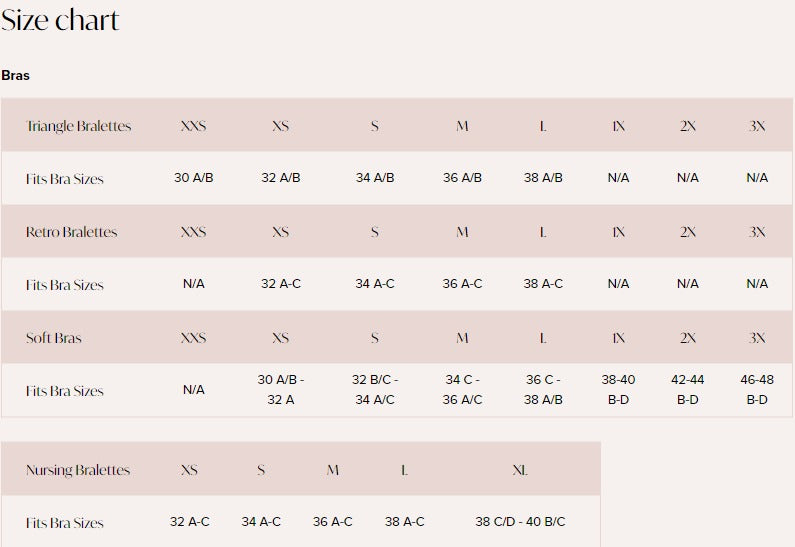Select the 46-48 B-D size cell
Viewport: 795px width, 547px height.
click(757, 390)
